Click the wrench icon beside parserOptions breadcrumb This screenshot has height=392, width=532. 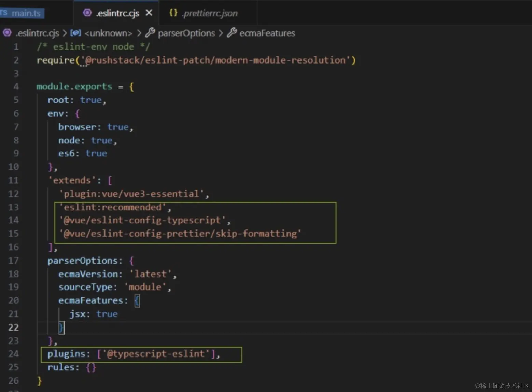coord(150,33)
